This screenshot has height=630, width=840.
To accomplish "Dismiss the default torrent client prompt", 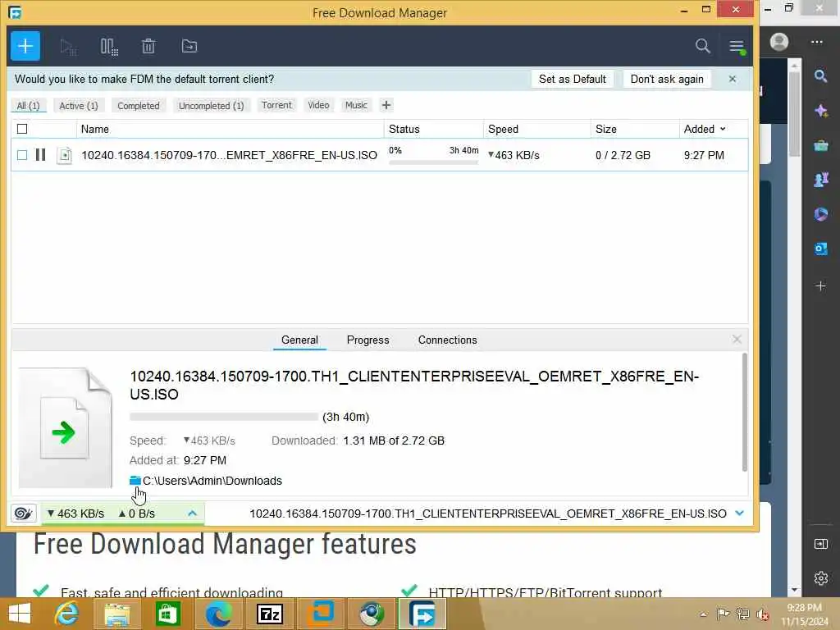I will coord(733,79).
